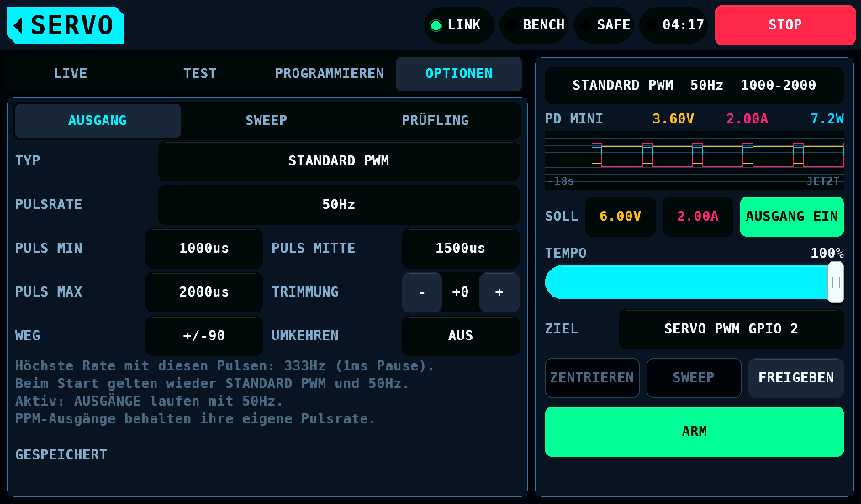861x504 pixels.
Task: Click the trim value +0 display
Action: (461, 292)
